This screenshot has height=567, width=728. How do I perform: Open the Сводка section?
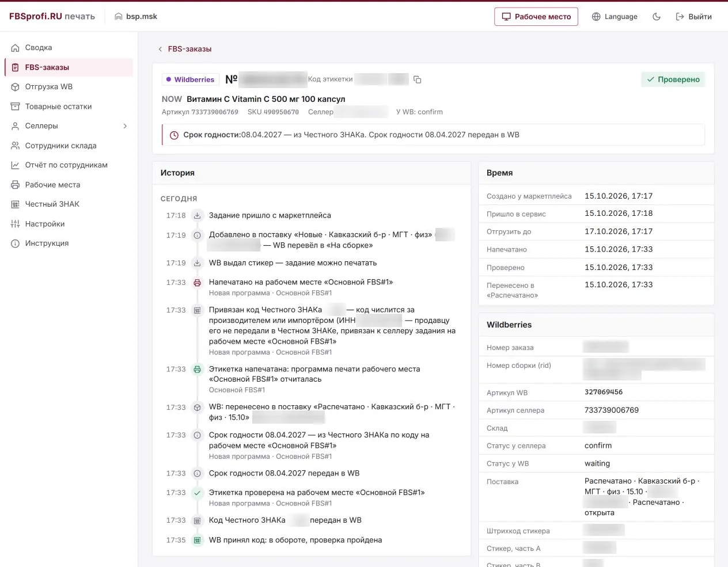coord(69,48)
